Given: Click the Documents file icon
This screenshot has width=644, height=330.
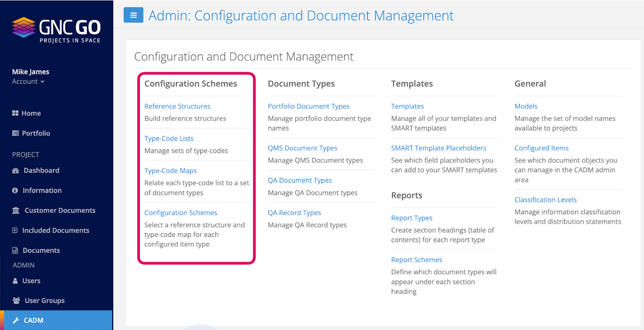Looking at the screenshot, I should (15, 251).
